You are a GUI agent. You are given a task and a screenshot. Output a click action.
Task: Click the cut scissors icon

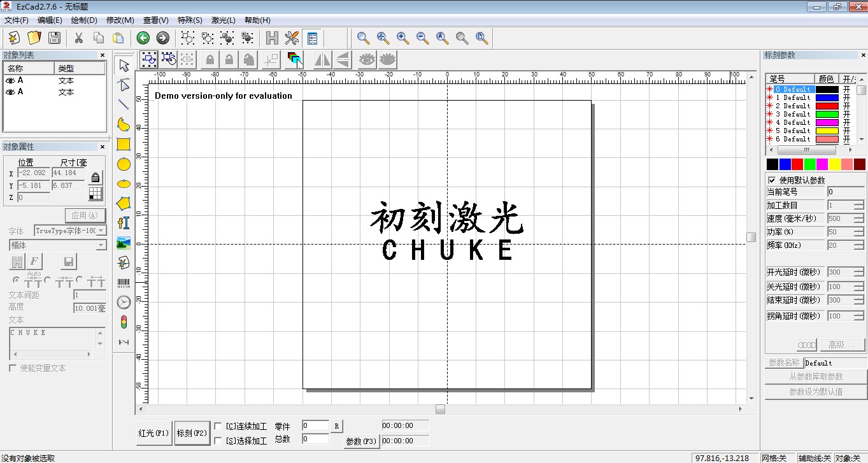[x=79, y=38]
